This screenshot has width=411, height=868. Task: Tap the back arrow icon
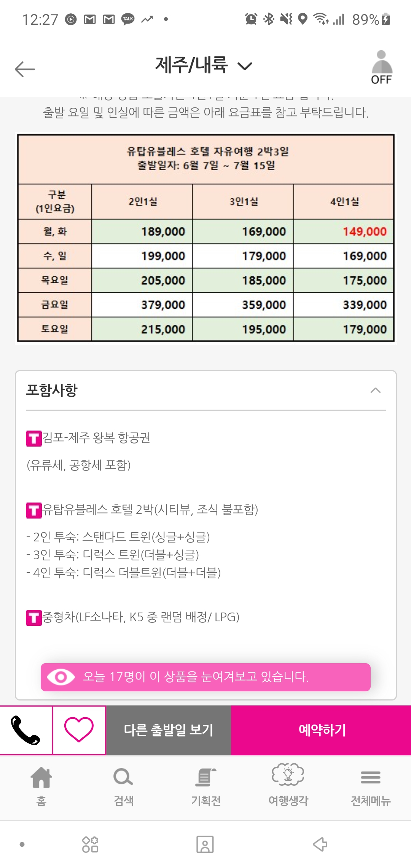tap(25, 69)
